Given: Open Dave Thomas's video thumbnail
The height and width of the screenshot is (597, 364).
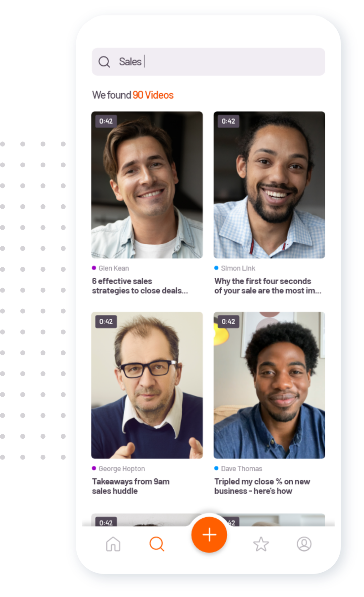Looking at the screenshot, I should click(x=269, y=385).
